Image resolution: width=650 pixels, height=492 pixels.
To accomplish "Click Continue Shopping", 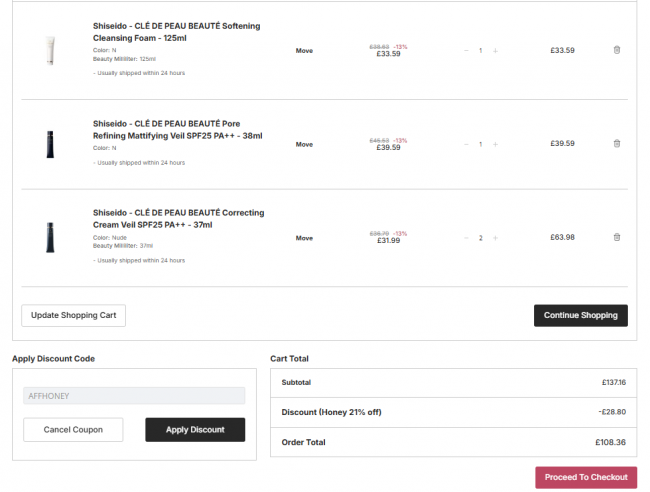I will tap(580, 315).
